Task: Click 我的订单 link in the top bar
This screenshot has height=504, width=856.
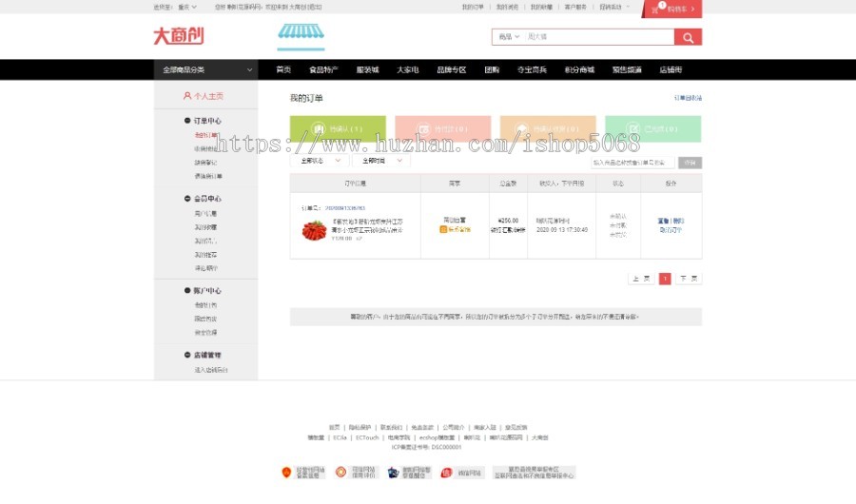Action: pos(473,7)
